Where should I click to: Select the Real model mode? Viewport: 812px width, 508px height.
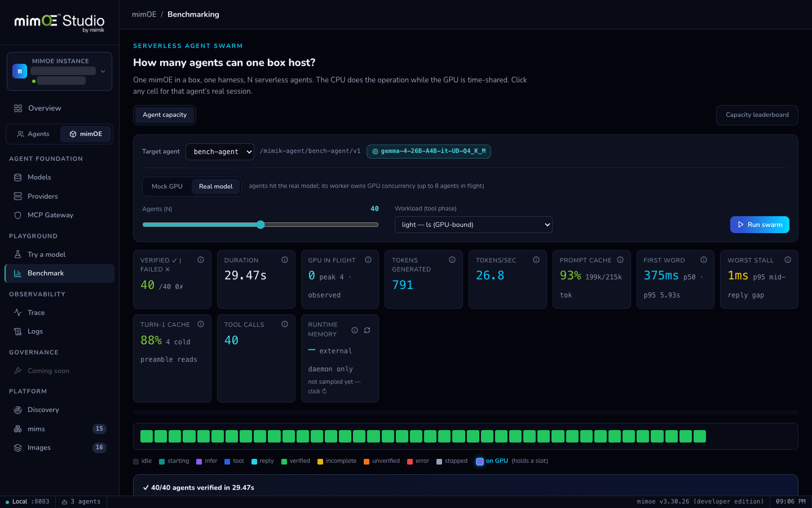coord(215,186)
